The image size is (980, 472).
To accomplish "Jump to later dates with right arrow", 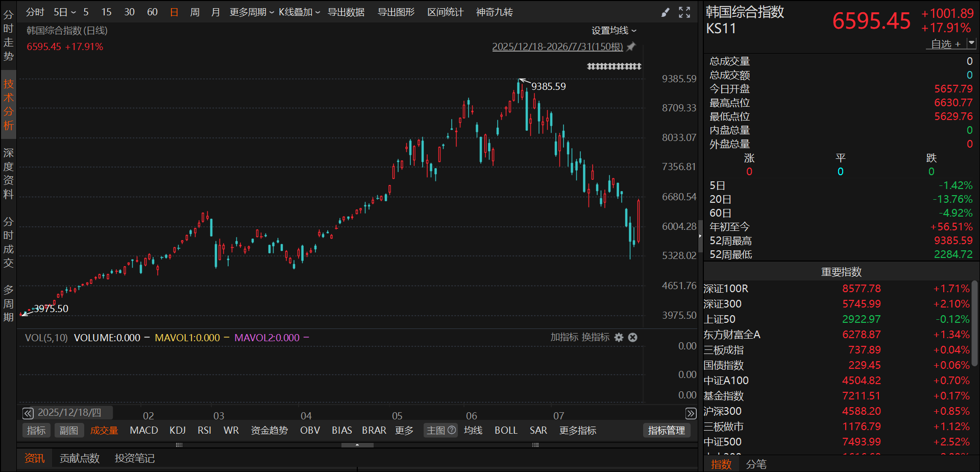I will (x=691, y=413).
